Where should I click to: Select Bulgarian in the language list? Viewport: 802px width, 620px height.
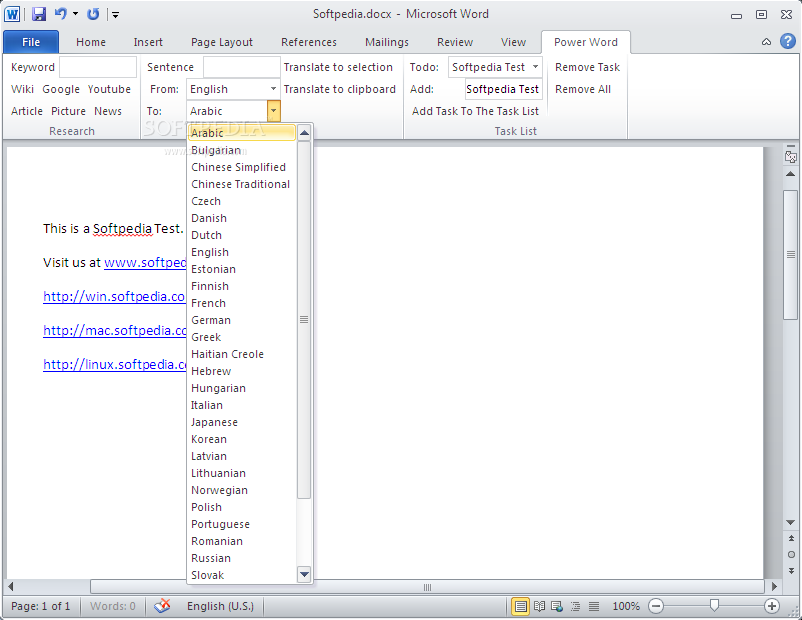pos(241,150)
